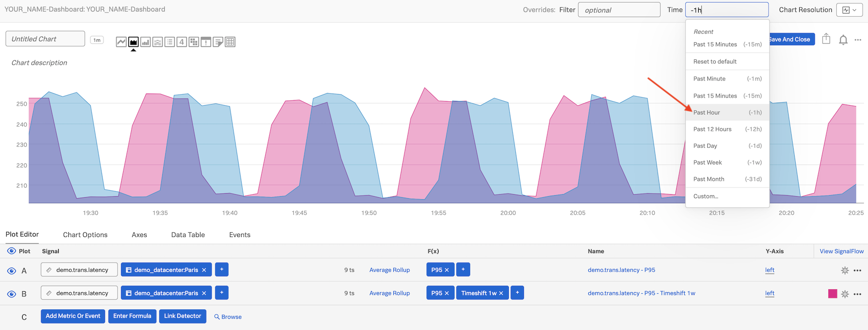Hide plot A using its eye icon
This screenshot has width=868, height=330.
point(12,271)
